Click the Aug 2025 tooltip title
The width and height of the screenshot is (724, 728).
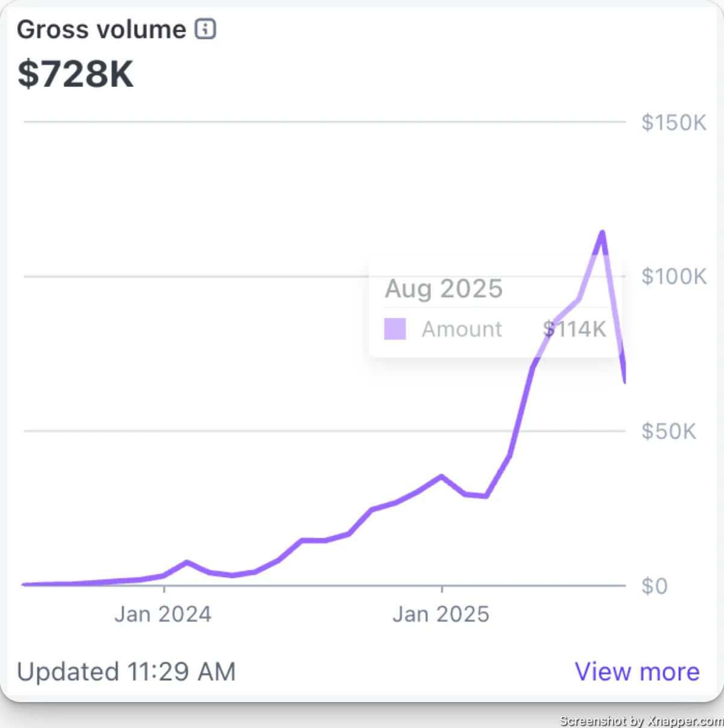pos(444,289)
